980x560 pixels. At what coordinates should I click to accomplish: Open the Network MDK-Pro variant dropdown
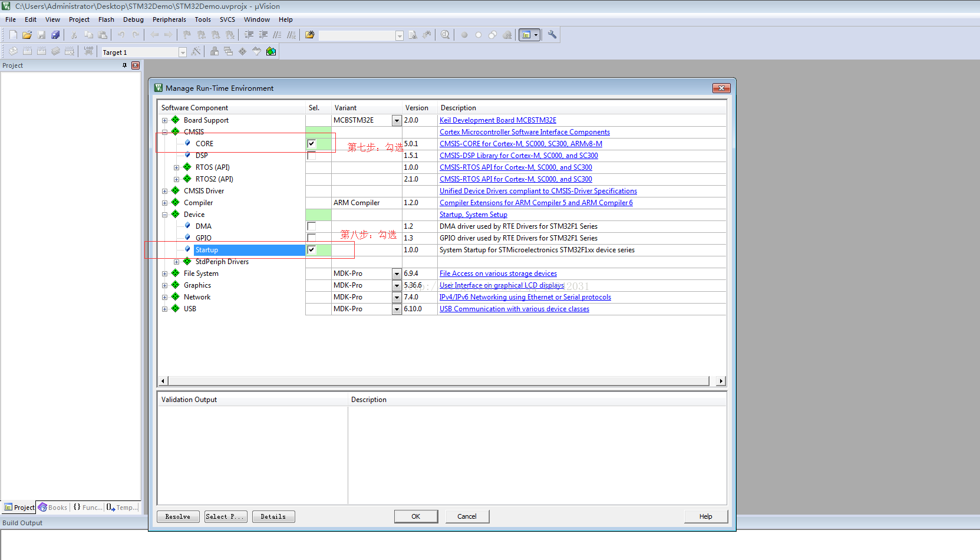click(x=397, y=297)
